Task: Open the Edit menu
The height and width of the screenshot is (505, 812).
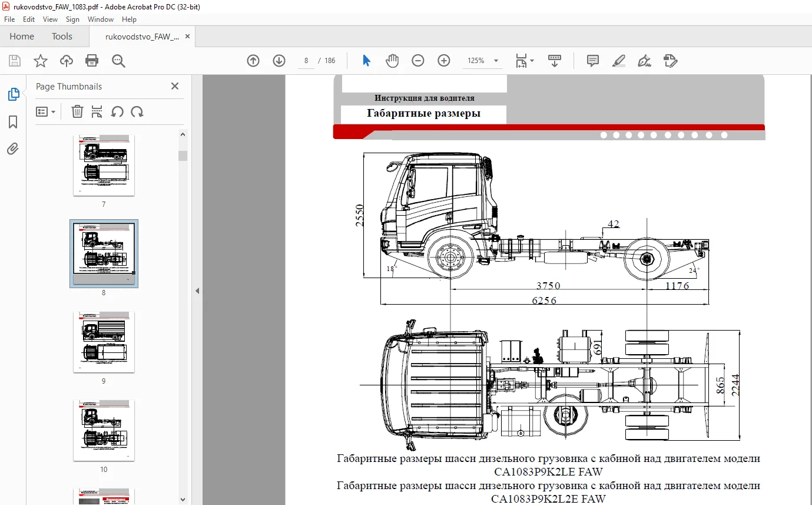Action: pyautogui.click(x=29, y=19)
